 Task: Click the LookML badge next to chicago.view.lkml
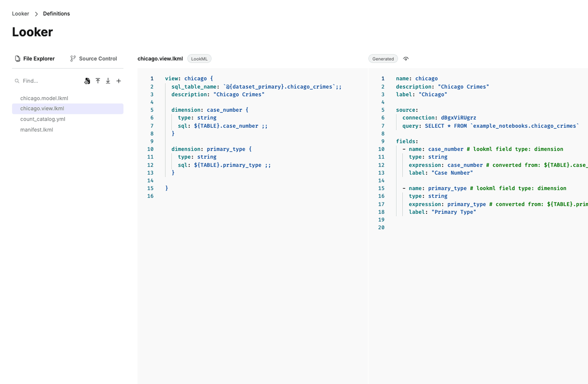click(x=199, y=59)
